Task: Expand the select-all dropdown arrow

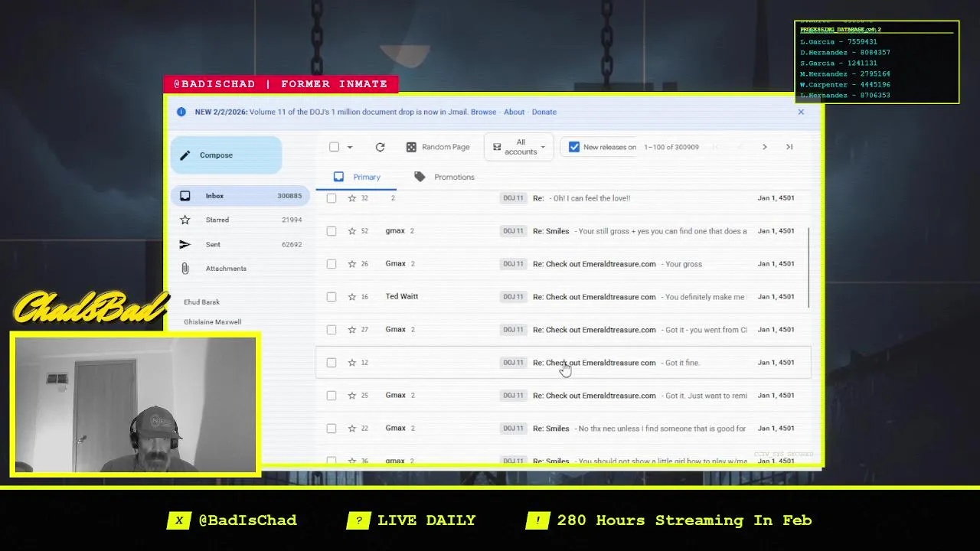Action: (350, 147)
